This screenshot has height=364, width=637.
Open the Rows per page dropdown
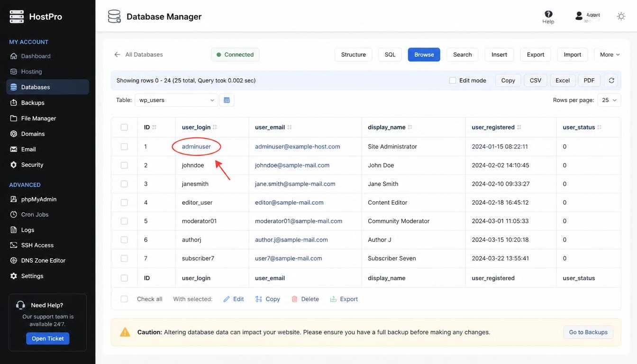609,100
